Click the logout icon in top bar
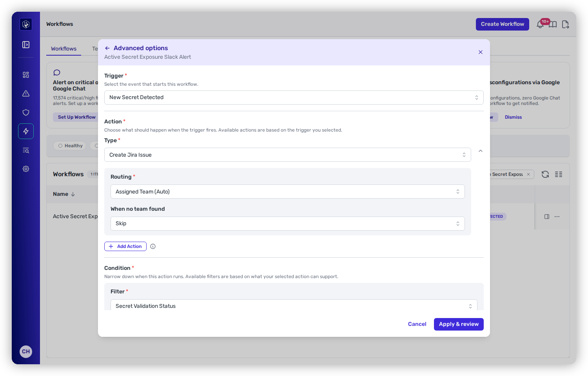This screenshot has height=376, width=588. 565,24
